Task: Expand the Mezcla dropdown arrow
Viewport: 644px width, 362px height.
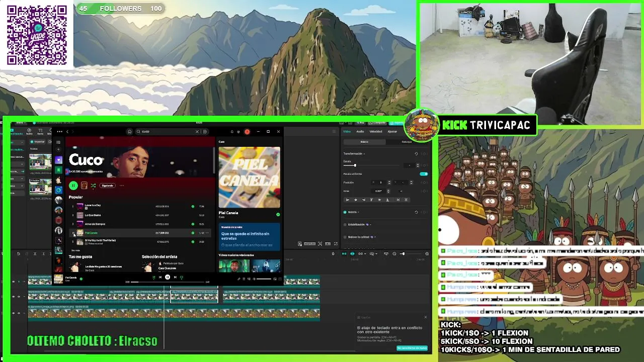Action: [358, 212]
